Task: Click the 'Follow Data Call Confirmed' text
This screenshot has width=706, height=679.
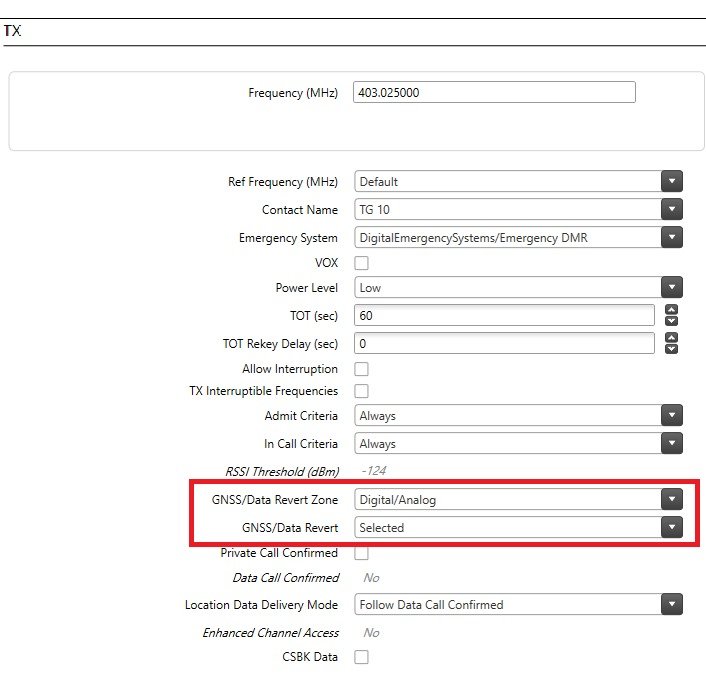Action: (x=431, y=605)
